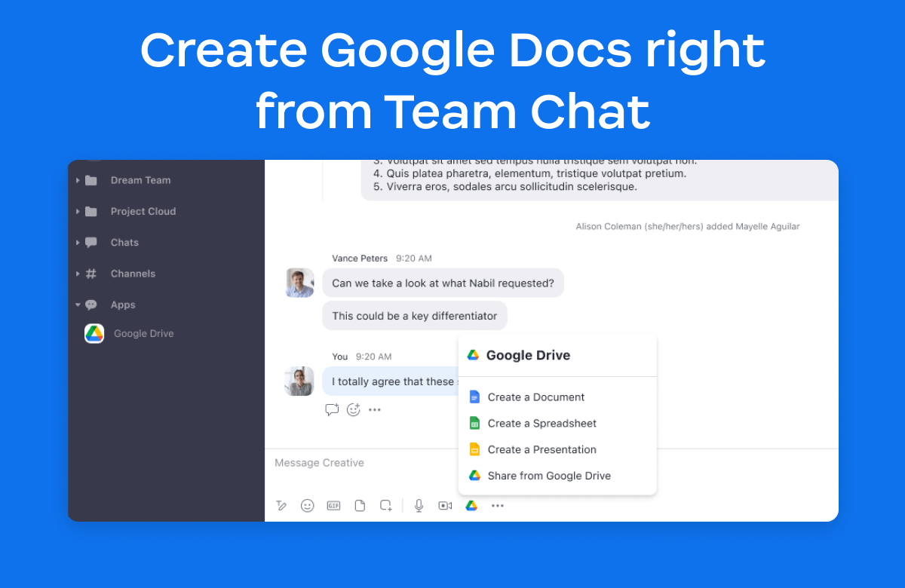Click the Google Drive icon in the message toolbar

[471, 506]
